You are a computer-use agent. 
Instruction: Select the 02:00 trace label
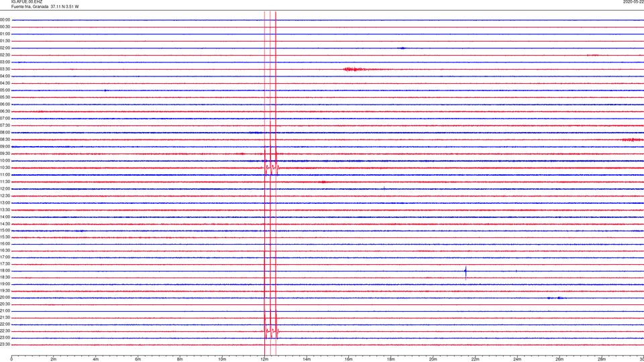(5, 48)
